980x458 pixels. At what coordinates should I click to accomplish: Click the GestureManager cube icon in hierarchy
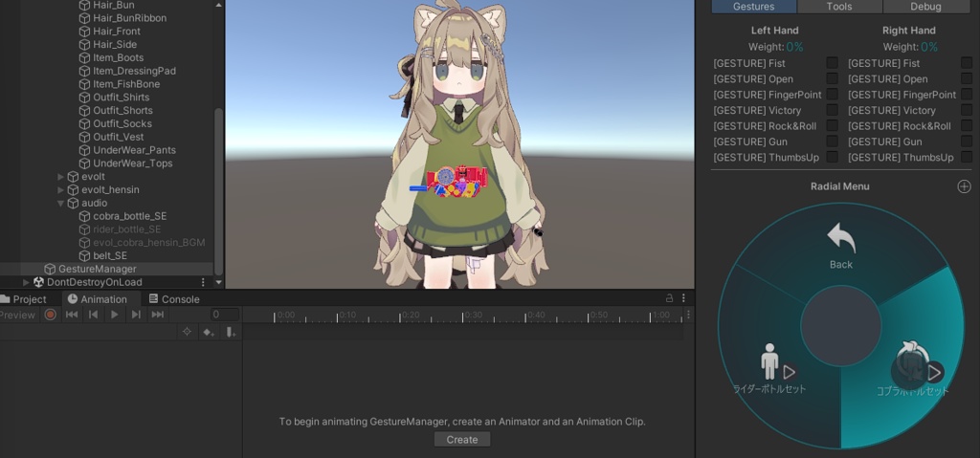[x=50, y=269]
